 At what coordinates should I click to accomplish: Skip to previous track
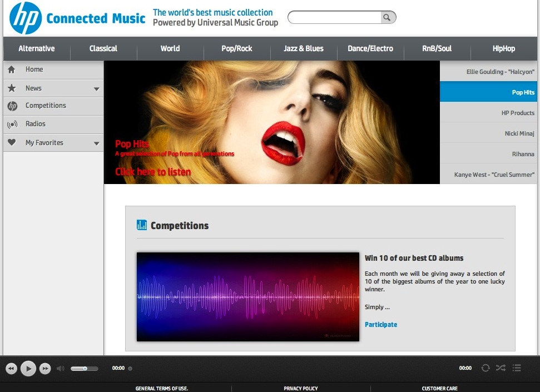click(x=11, y=369)
